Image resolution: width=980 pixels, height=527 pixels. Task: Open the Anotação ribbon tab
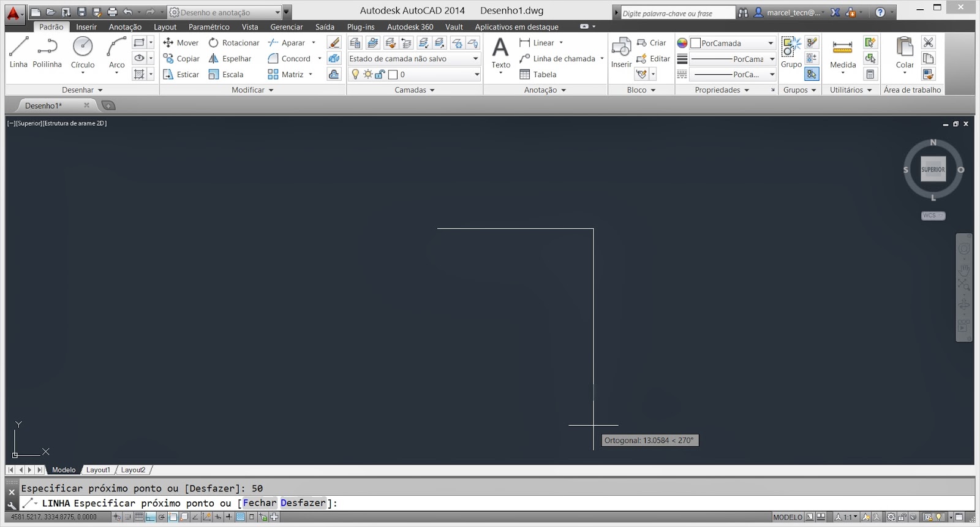(125, 27)
